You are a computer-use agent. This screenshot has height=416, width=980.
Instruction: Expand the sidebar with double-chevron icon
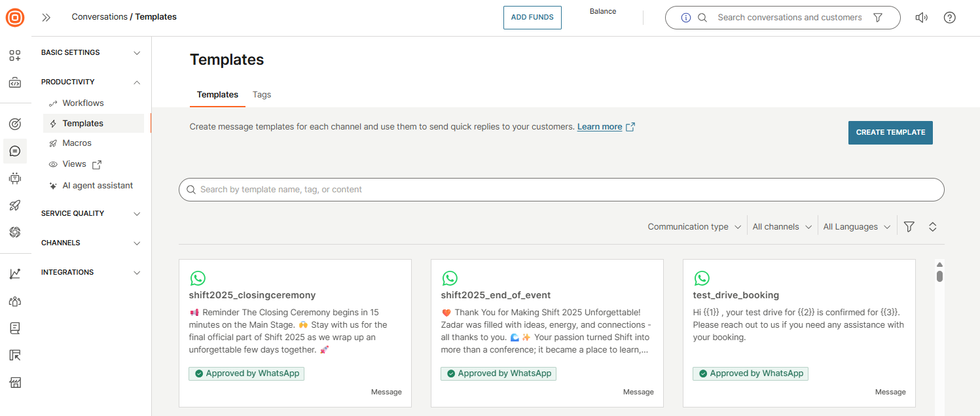click(x=46, y=18)
